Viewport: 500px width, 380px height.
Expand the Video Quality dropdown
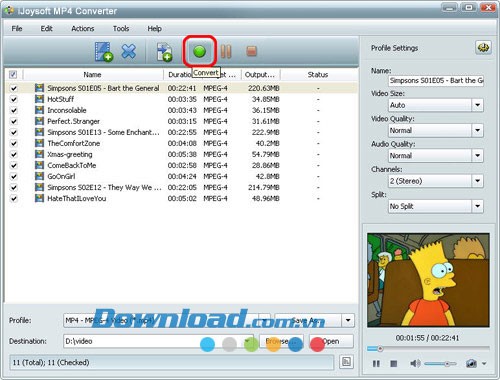(x=477, y=130)
